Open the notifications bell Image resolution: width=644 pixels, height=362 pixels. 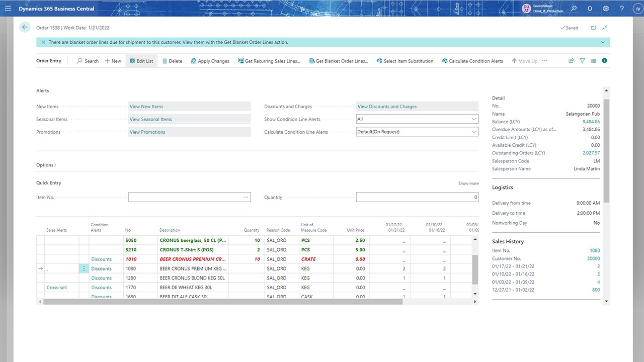(590, 9)
